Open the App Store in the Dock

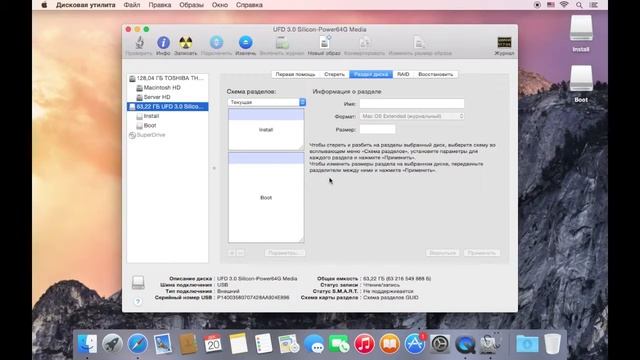415,344
